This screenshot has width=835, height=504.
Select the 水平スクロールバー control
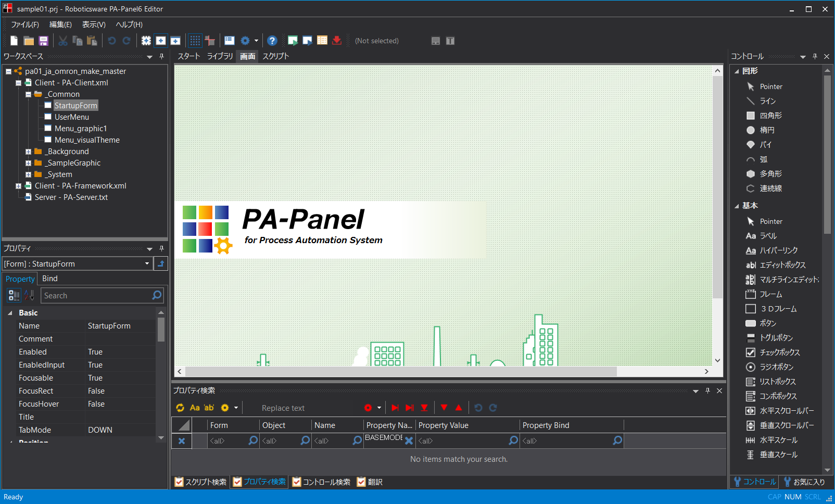point(786,411)
